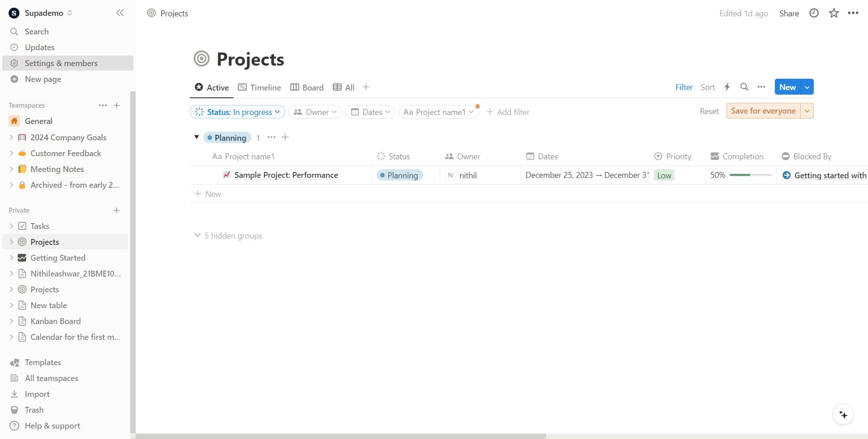The height and width of the screenshot is (439, 868).
Task: Open search in database view
Action: [x=744, y=87]
